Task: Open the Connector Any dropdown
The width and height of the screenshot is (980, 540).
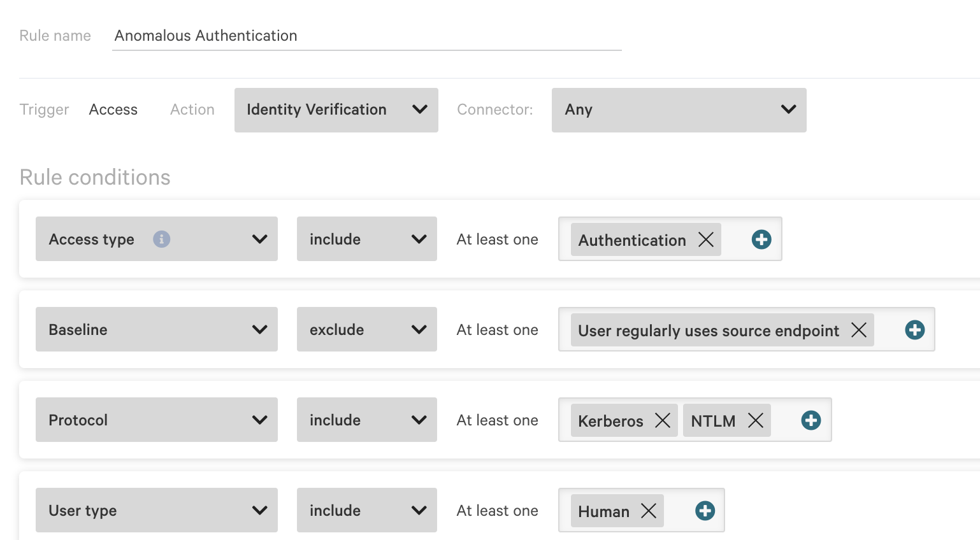Action: (679, 110)
